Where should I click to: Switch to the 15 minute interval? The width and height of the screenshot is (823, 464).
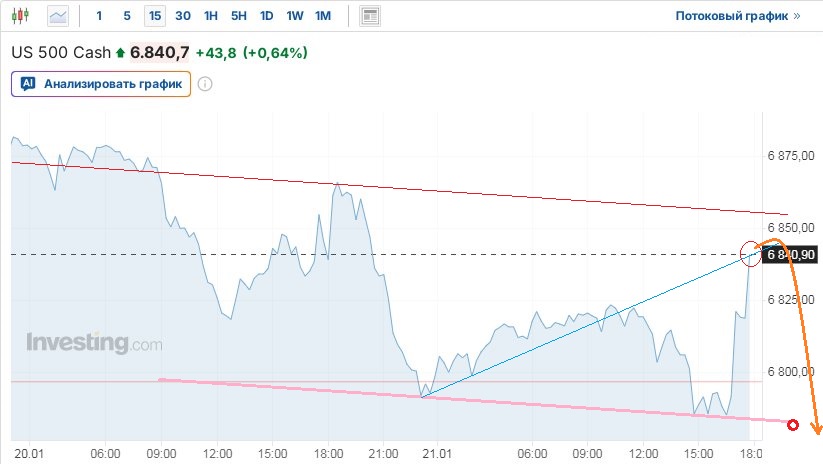154,16
